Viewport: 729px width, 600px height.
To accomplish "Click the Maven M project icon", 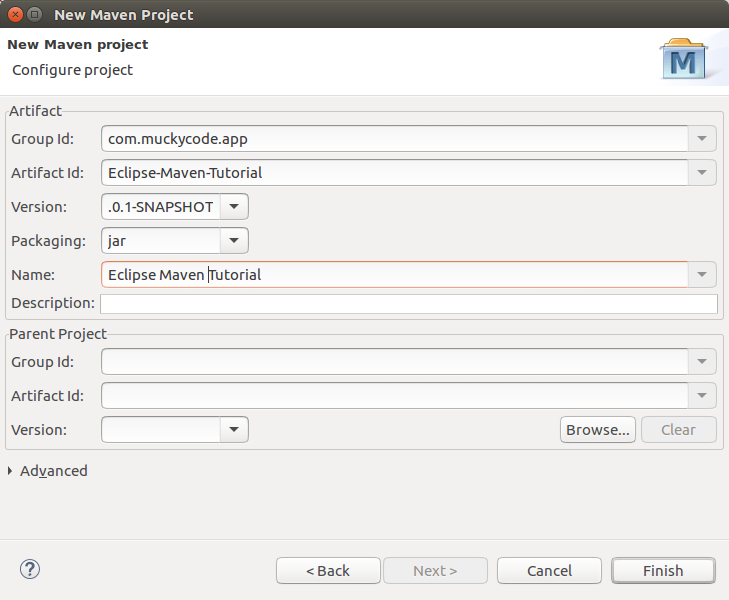I will pos(683,59).
